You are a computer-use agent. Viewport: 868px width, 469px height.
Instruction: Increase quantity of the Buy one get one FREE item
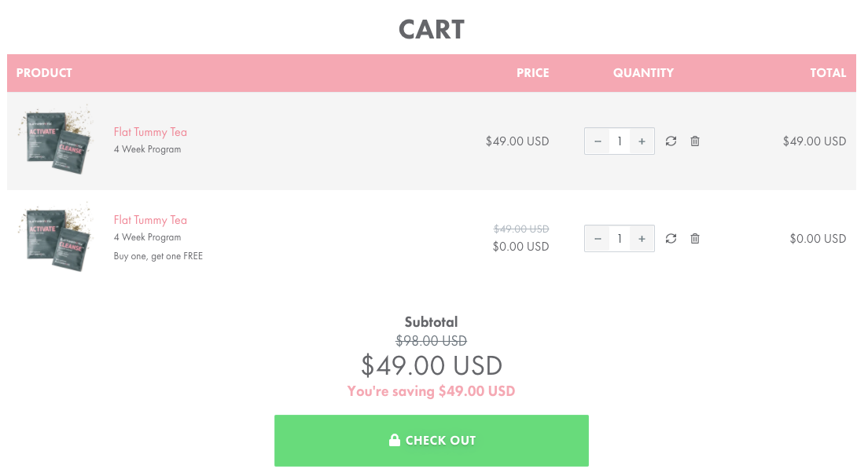(x=642, y=238)
